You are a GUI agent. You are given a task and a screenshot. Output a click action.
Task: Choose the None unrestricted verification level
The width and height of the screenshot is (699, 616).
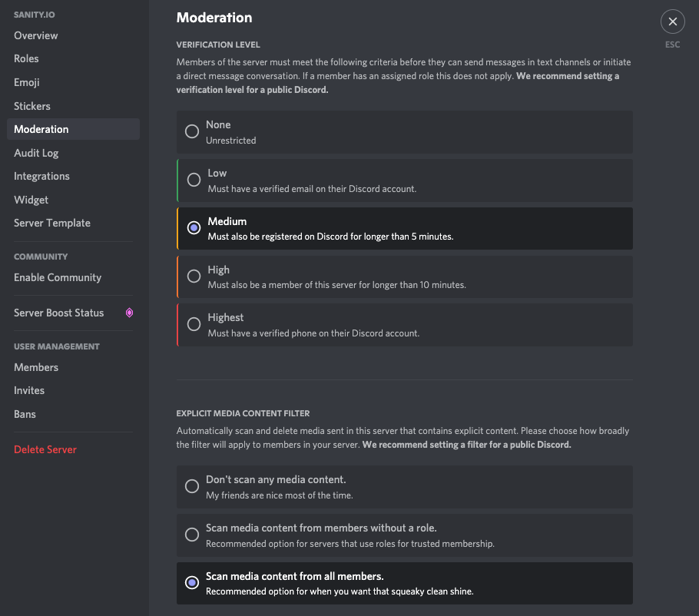point(193,131)
